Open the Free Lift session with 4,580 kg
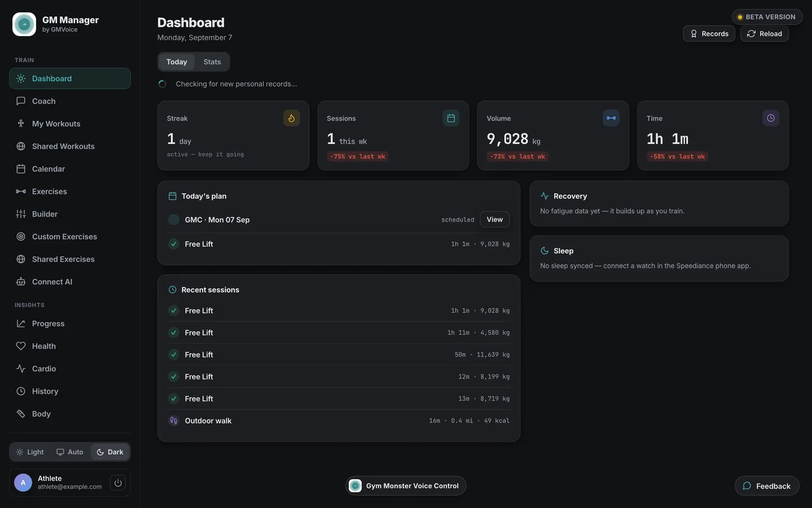This screenshot has width=812, height=508. [x=339, y=332]
